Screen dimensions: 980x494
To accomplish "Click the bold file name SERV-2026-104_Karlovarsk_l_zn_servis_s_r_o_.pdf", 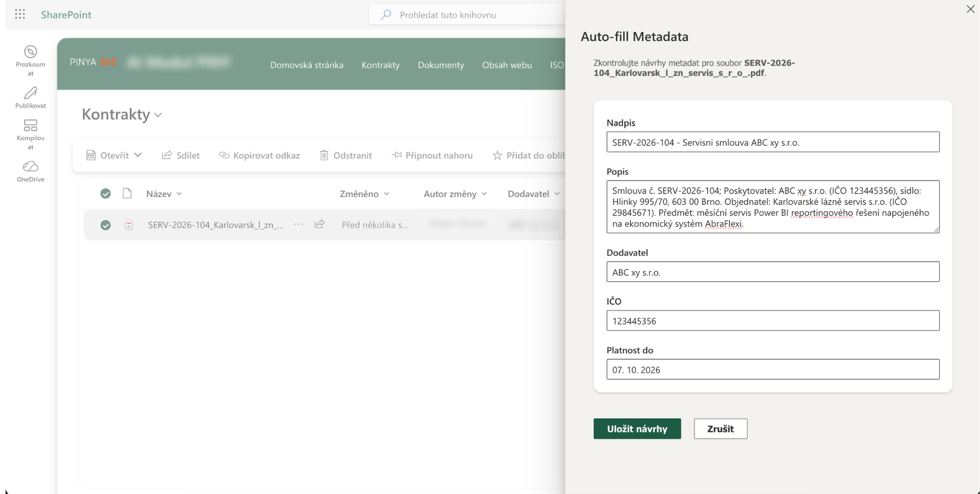I will tap(695, 68).
